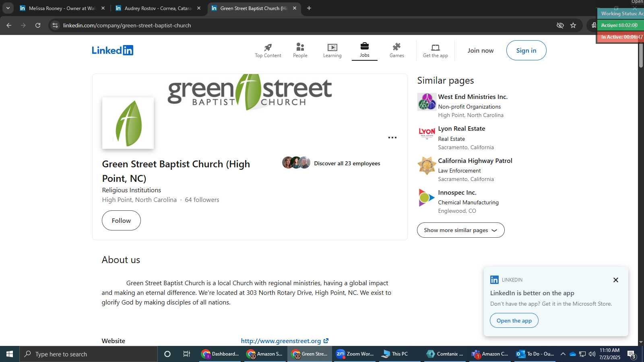Open the Games puzzle icon
This screenshot has width=644, height=362.
pyautogui.click(x=396, y=50)
